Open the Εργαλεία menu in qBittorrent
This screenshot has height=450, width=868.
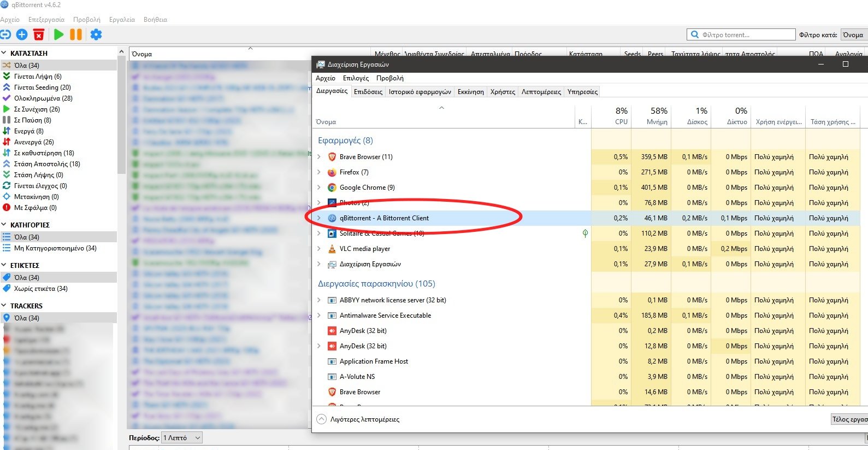tap(122, 19)
